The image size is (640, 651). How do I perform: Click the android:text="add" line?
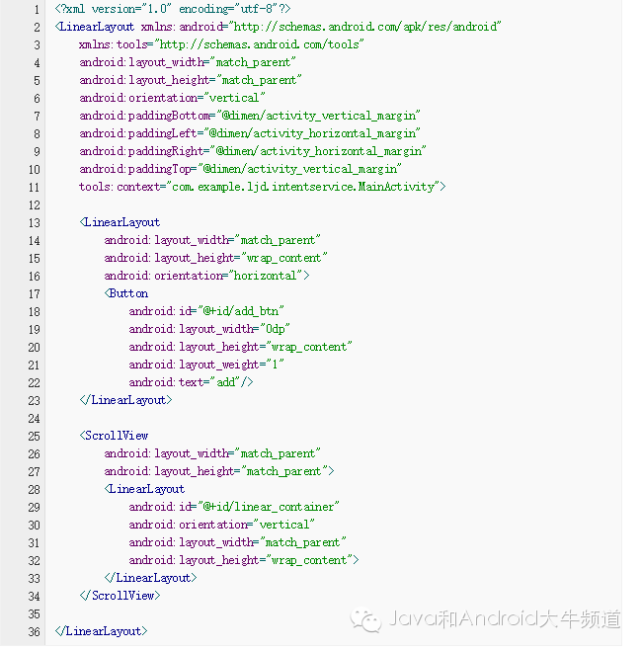point(191,382)
